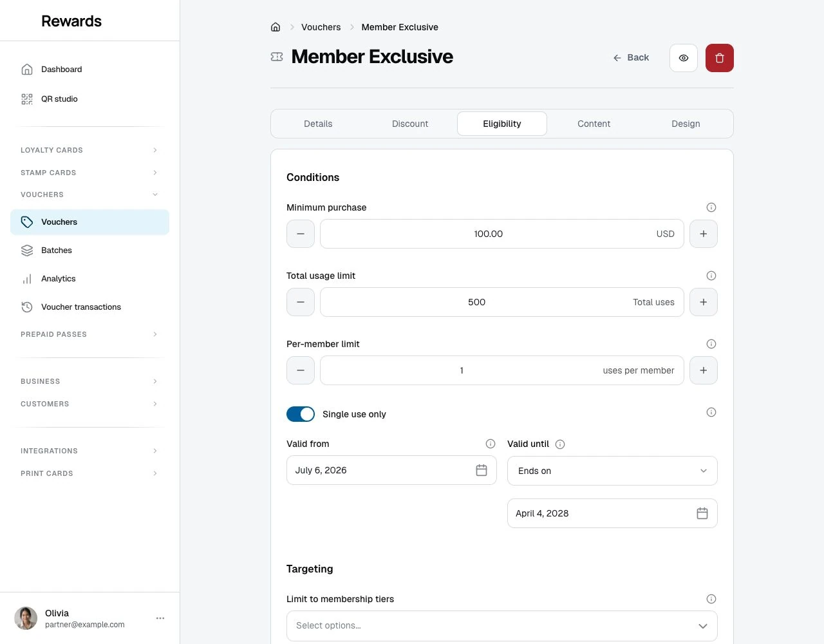
Task: Toggle the Single use only switch
Action: (301, 414)
